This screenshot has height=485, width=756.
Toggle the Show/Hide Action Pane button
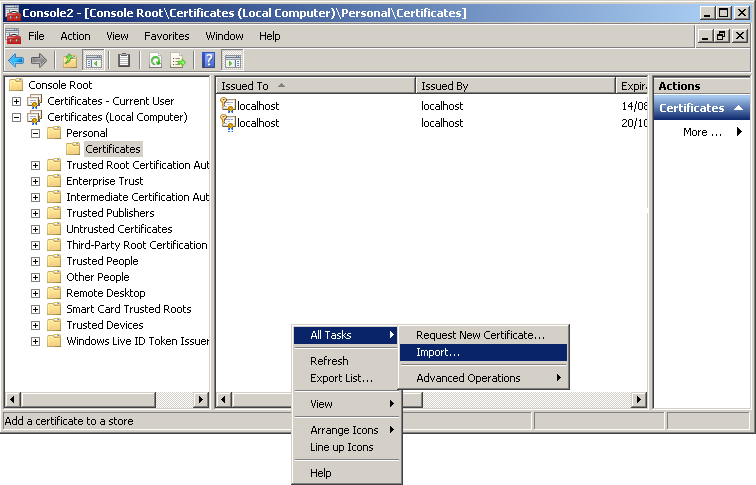[x=233, y=60]
